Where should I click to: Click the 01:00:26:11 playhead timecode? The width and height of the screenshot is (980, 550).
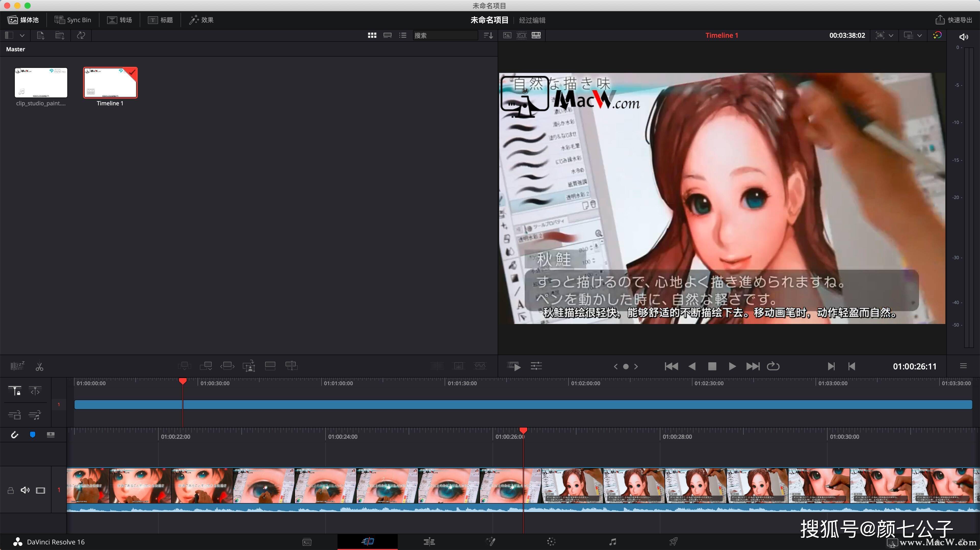pyautogui.click(x=914, y=367)
